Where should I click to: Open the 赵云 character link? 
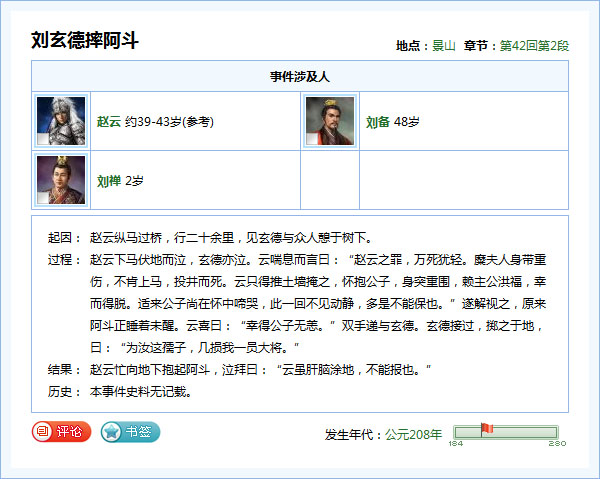point(108,122)
